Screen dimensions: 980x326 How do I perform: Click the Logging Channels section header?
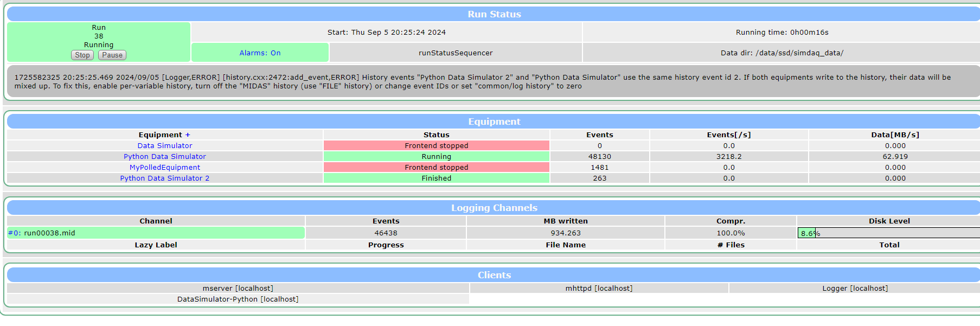(494, 208)
